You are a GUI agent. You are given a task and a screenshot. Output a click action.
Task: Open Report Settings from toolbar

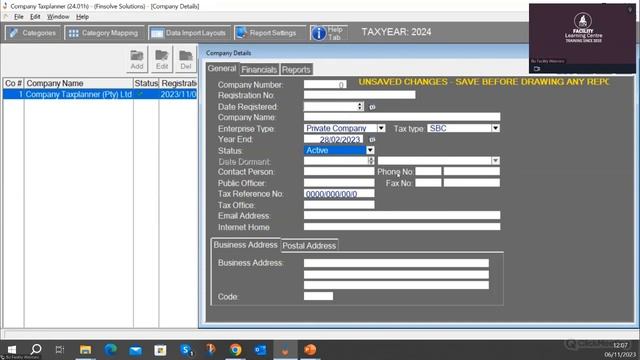pyautogui.click(x=270, y=33)
